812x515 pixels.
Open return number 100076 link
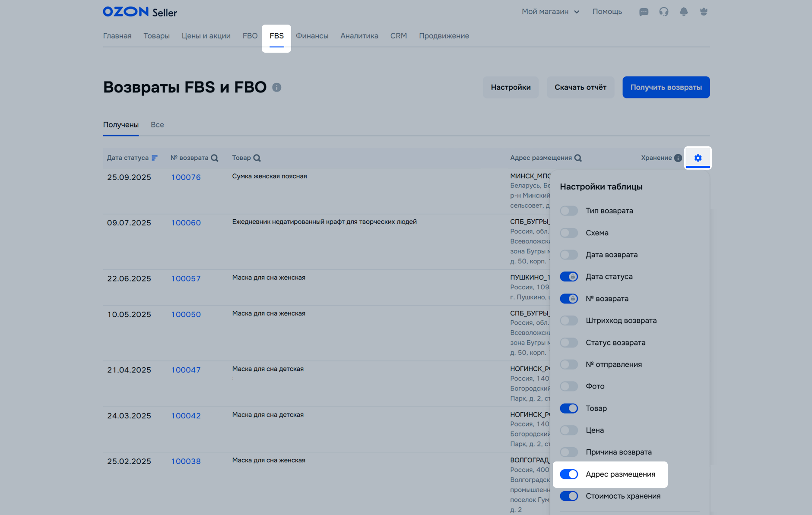[186, 177]
